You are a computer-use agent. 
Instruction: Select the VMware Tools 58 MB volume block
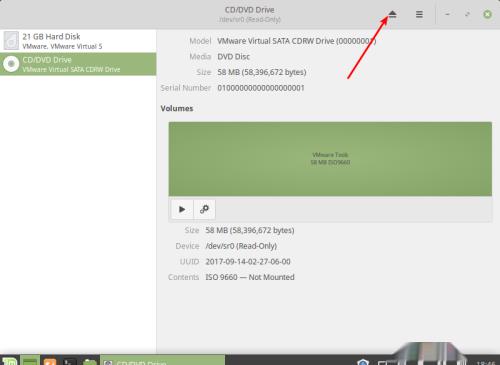pos(330,159)
